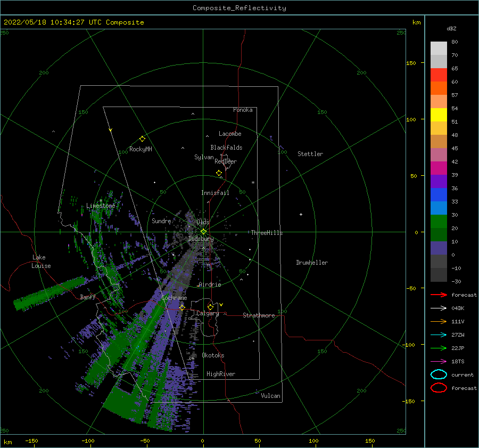479x448 pixels.
Task: Select the green 30-20 dBZ swatch
Action: click(x=439, y=222)
